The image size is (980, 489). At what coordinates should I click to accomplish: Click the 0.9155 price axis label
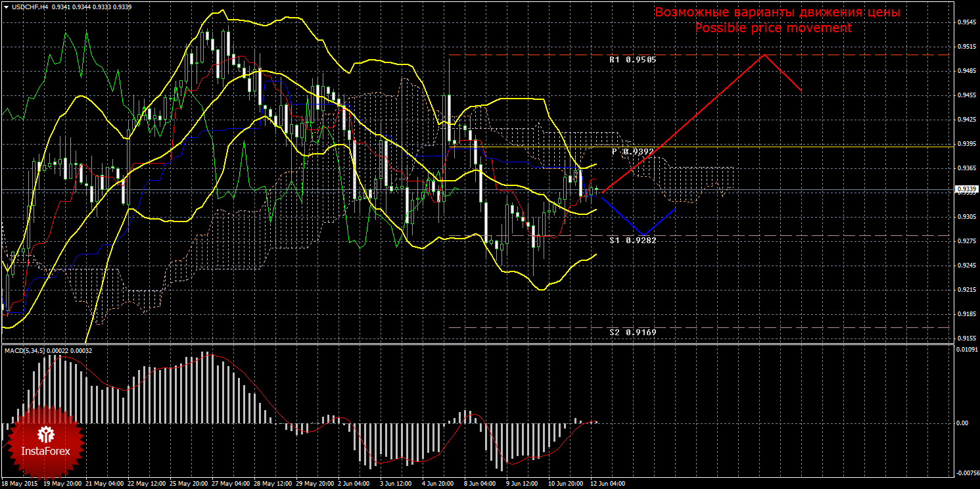click(966, 338)
